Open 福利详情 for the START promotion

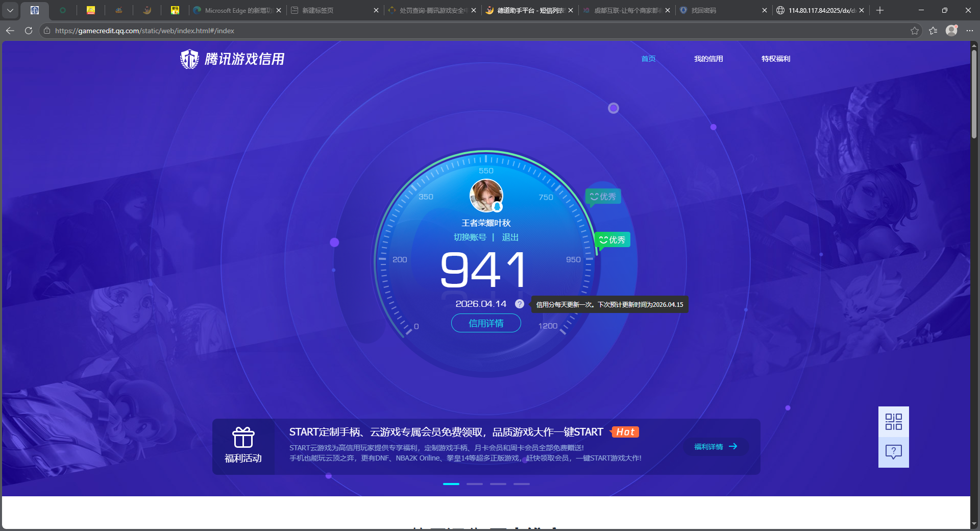715,447
